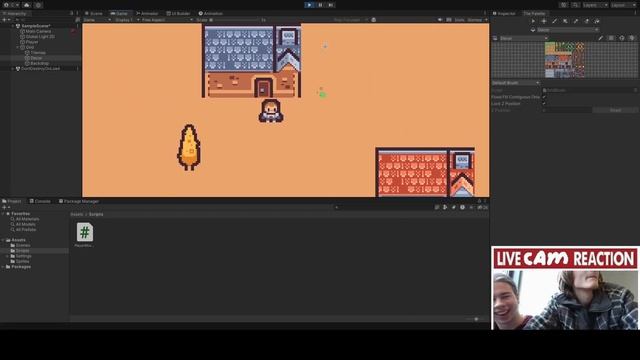Toggle the Gizmos button
Image resolution: width=640 pixels, height=360 pixels.
pyautogui.click(x=474, y=20)
